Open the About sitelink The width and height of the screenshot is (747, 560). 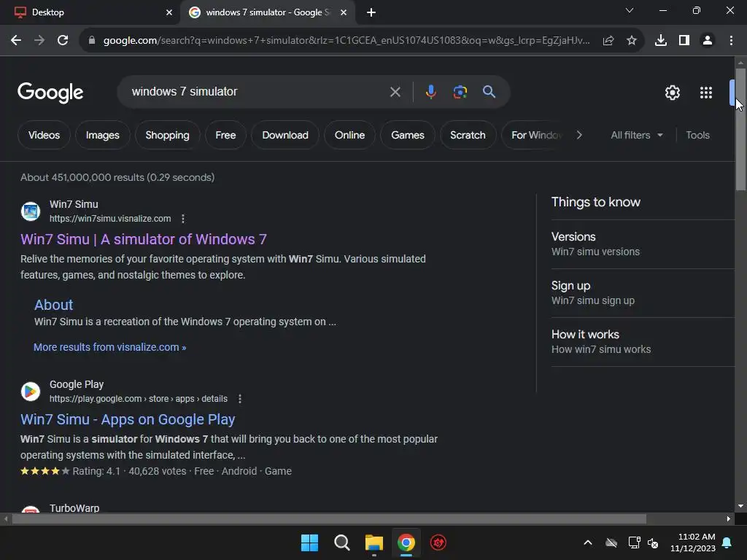pos(53,305)
